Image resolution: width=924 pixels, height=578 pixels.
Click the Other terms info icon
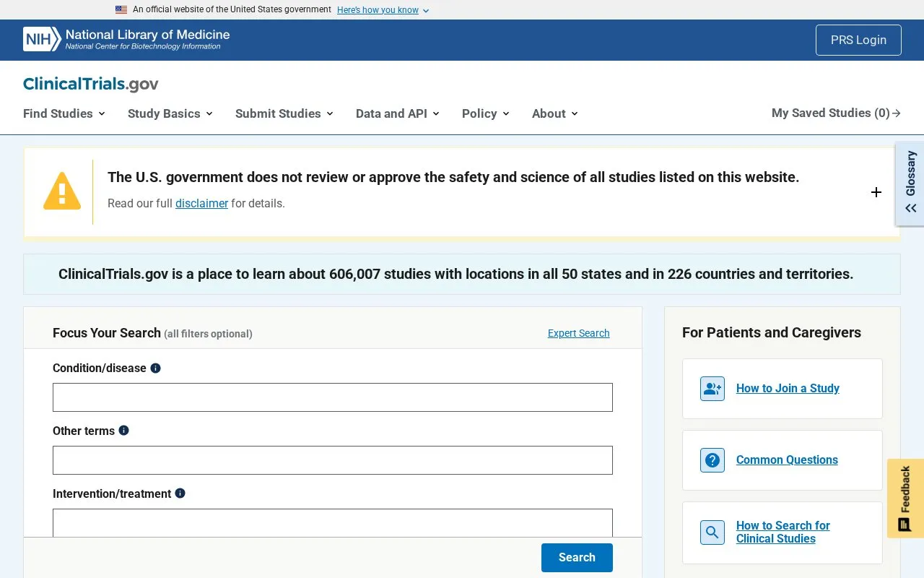click(x=123, y=431)
